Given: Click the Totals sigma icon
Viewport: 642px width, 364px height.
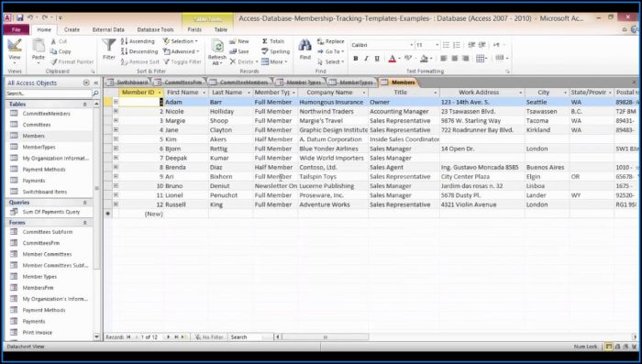Looking at the screenshot, I should pos(272,41).
